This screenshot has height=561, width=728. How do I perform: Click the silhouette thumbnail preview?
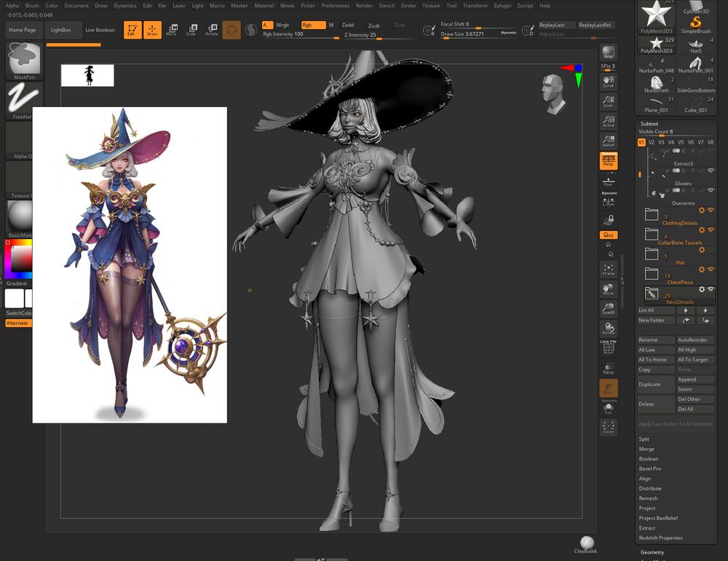click(87, 75)
